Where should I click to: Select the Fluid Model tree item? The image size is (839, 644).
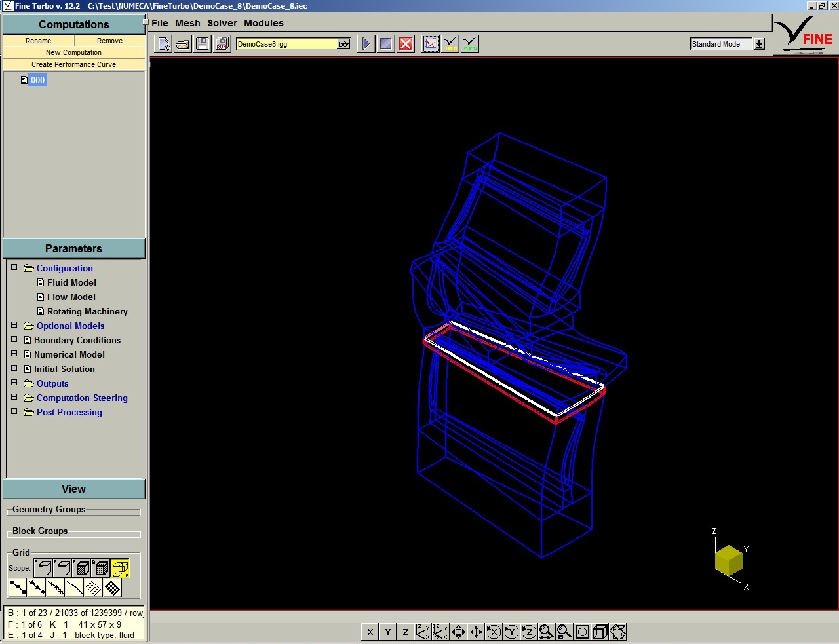tap(71, 282)
